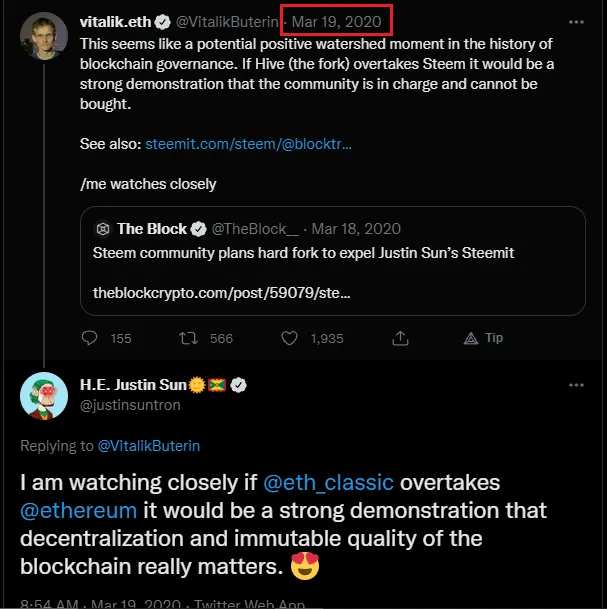Screen dimensions: 607x609
Task: Open vitalik.eth profile avatar
Action: click(44, 37)
